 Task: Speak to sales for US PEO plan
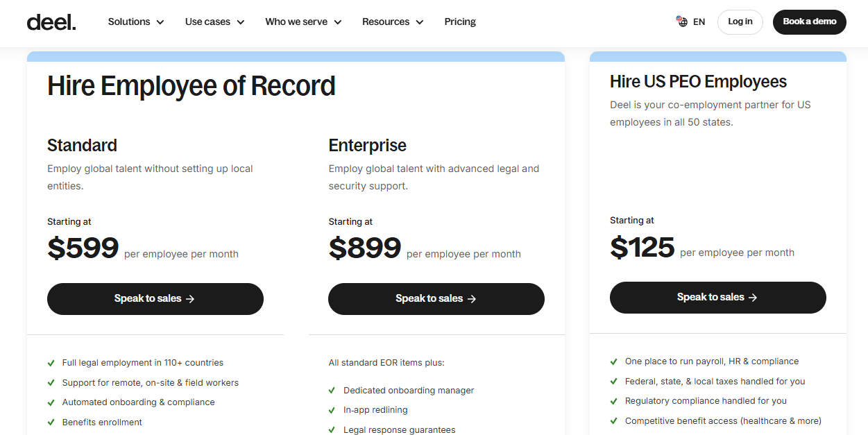pyautogui.click(x=718, y=298)
